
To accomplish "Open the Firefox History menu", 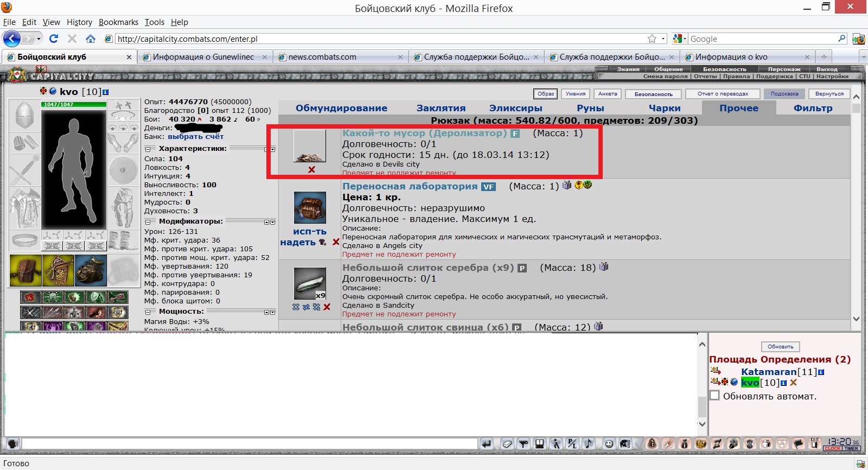I will click(79, 22).
